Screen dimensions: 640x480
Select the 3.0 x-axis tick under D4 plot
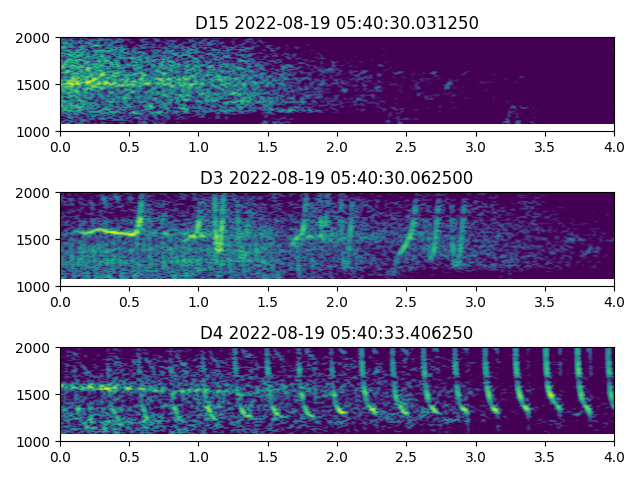[x=476, y=456]
